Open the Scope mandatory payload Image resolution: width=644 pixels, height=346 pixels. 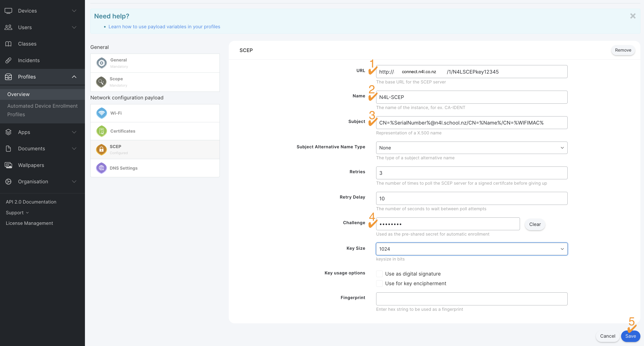[155, 82]
